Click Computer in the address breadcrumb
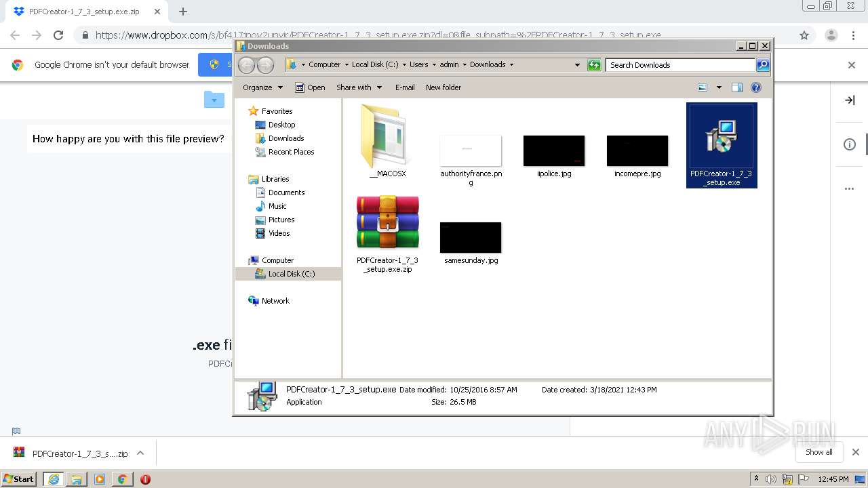The height and width of the screenshot is (488, 868). tap(324, 65)
